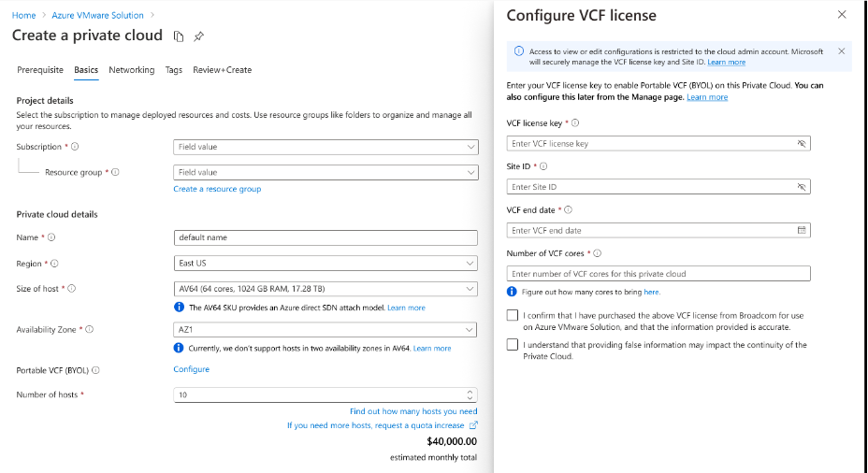This screenshot has width=868, height=473.
Task: Show info tooltip for Name
Action: tap(51, 237)
